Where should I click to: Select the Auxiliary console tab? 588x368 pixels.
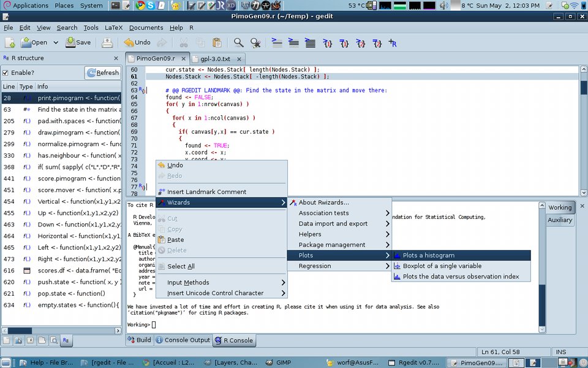(560, 220)
